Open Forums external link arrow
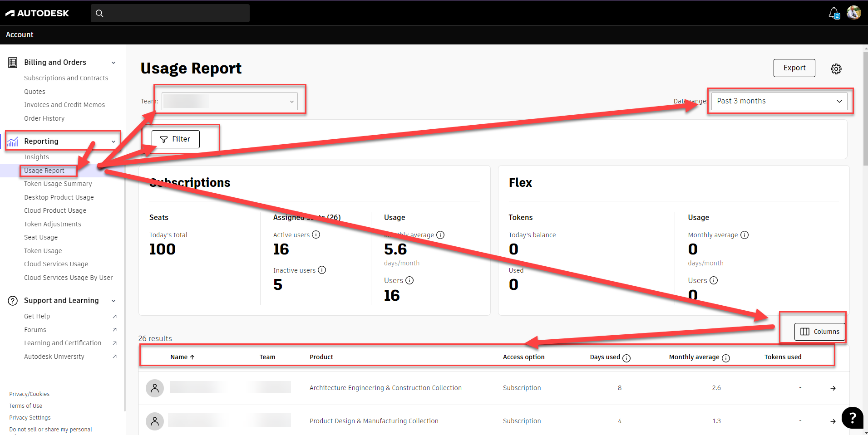 point(114,330)
